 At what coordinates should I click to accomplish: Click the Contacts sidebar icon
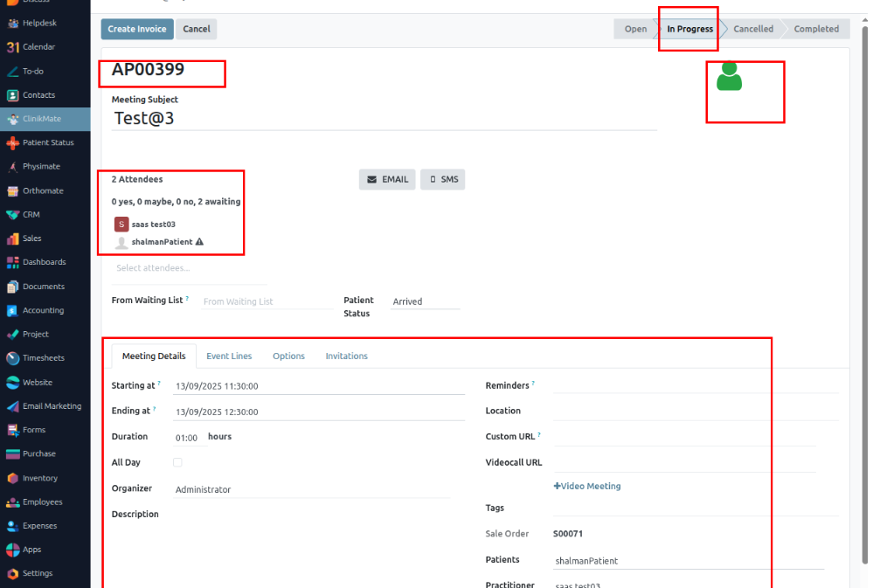12,95
